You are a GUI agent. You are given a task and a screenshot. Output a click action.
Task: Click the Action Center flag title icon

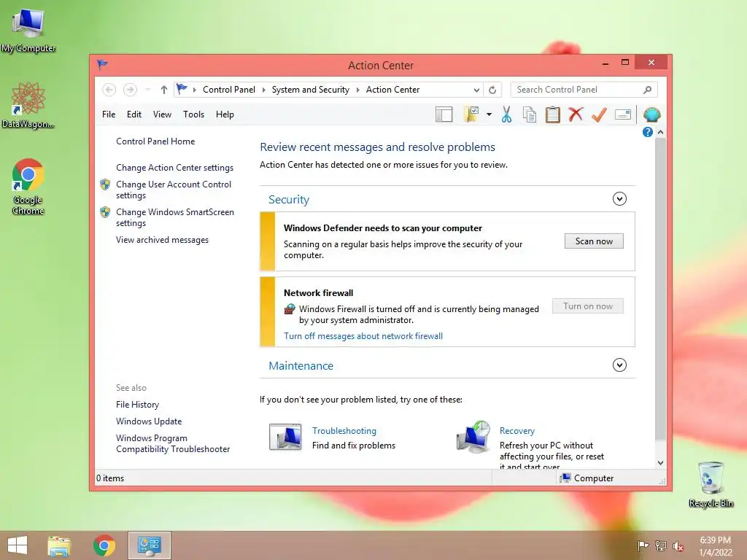[102, 64]
